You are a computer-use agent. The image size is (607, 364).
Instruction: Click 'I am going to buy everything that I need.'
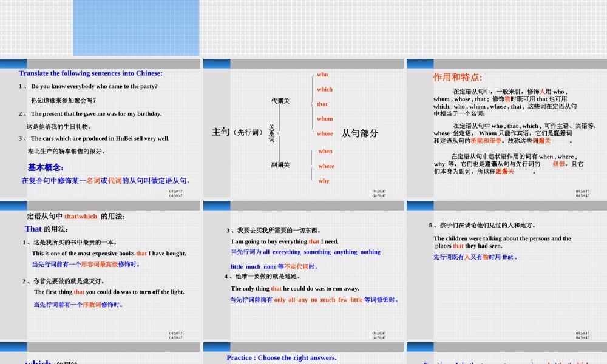click(285, 241)
